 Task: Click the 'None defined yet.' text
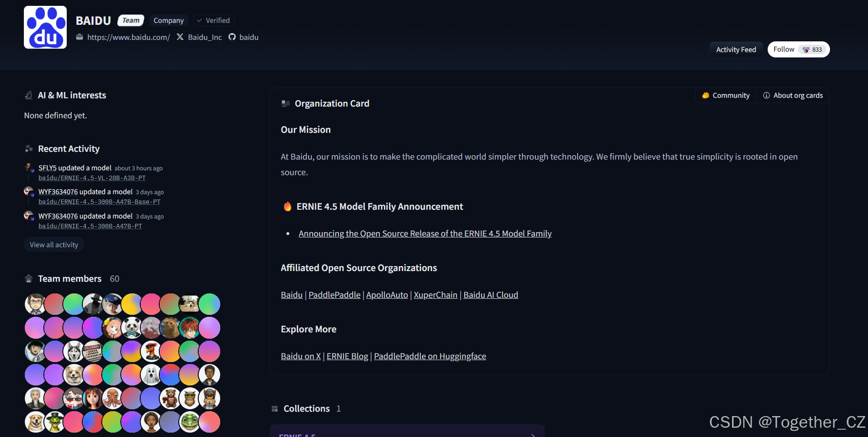[x=56, y=115]
